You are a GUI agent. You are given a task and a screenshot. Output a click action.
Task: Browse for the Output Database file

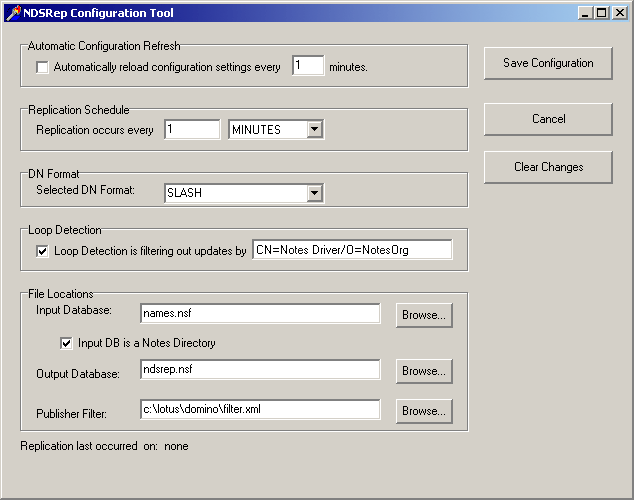424,371
